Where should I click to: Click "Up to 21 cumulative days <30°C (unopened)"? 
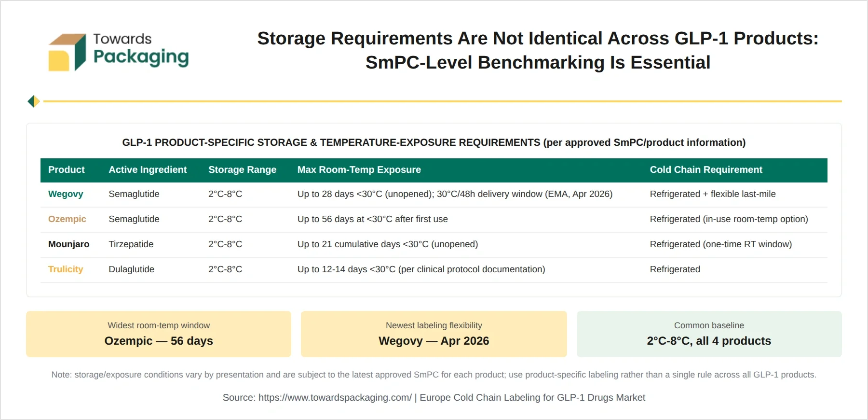(388, 244)
